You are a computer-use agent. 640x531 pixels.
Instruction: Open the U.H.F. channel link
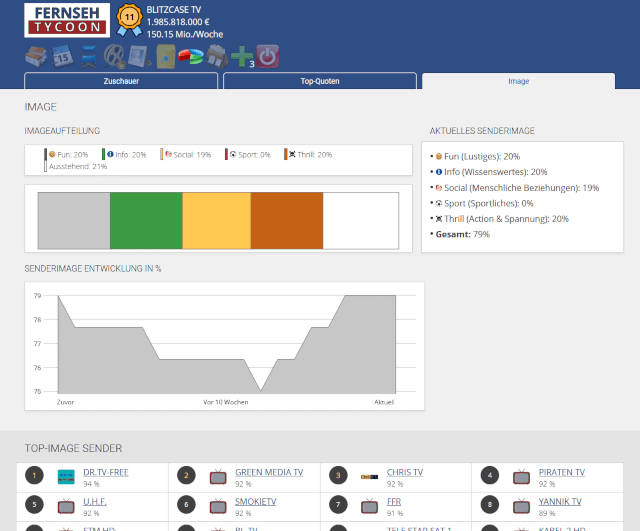click(x=95, y=502)
